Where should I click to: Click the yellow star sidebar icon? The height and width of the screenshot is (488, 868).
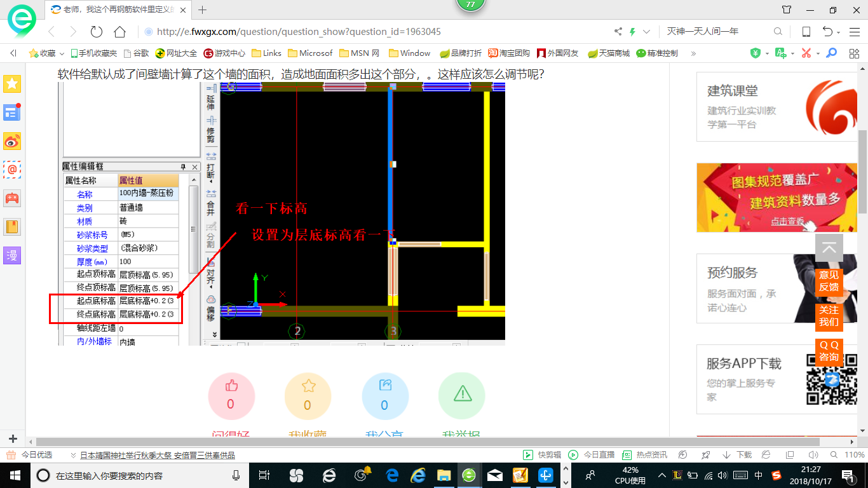click(12, 84)
